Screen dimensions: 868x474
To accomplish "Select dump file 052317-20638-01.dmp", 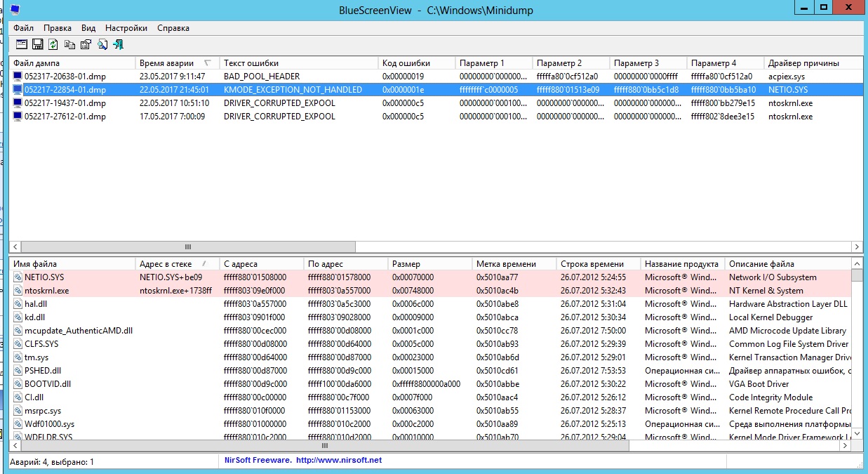I will [65, 77].
